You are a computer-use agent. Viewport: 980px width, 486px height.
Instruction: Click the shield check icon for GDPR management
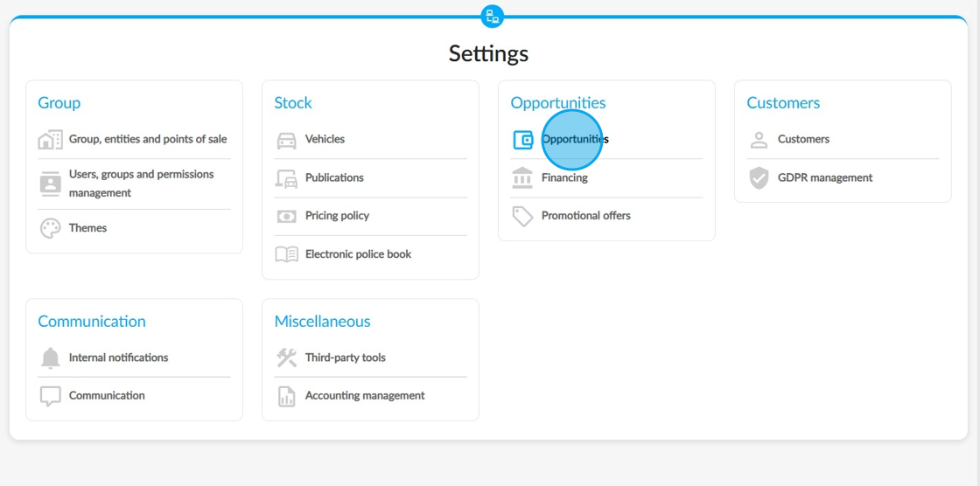click(x=759, y=178)
